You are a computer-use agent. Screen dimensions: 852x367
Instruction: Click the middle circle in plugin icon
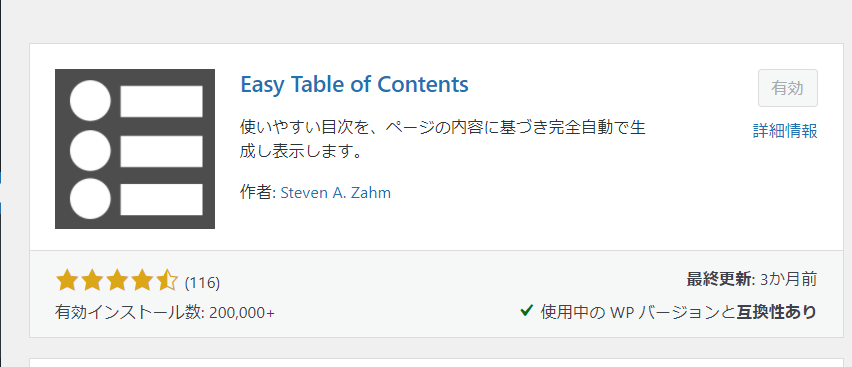coord(90,151)
